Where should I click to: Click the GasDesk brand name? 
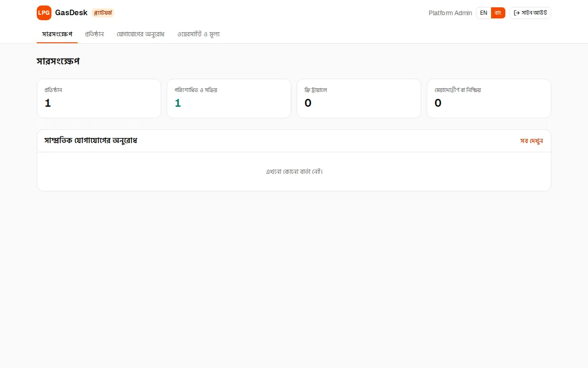click(71, 13)
